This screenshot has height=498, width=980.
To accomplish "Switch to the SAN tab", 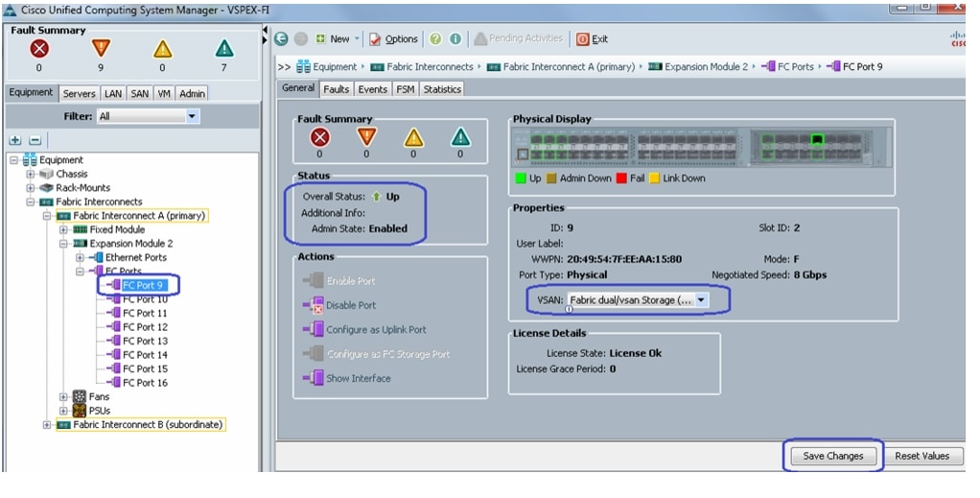I will pos(139,93).
